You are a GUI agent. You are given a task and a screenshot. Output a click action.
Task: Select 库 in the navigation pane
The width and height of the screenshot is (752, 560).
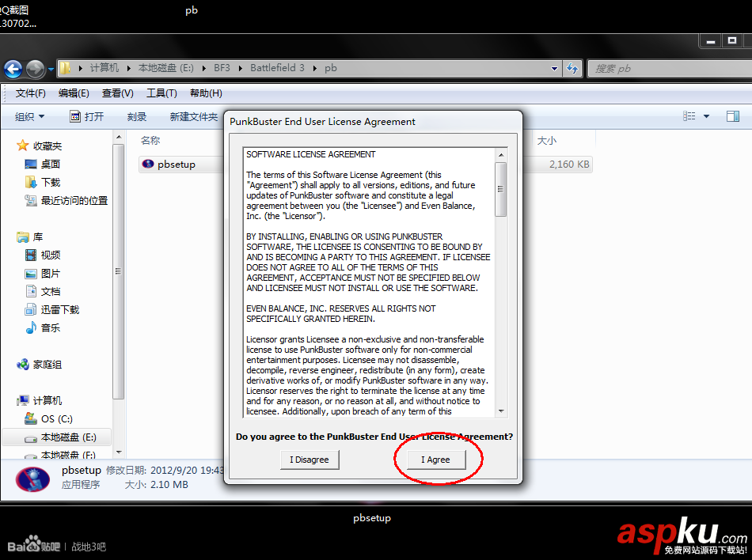tap(38, 237)
